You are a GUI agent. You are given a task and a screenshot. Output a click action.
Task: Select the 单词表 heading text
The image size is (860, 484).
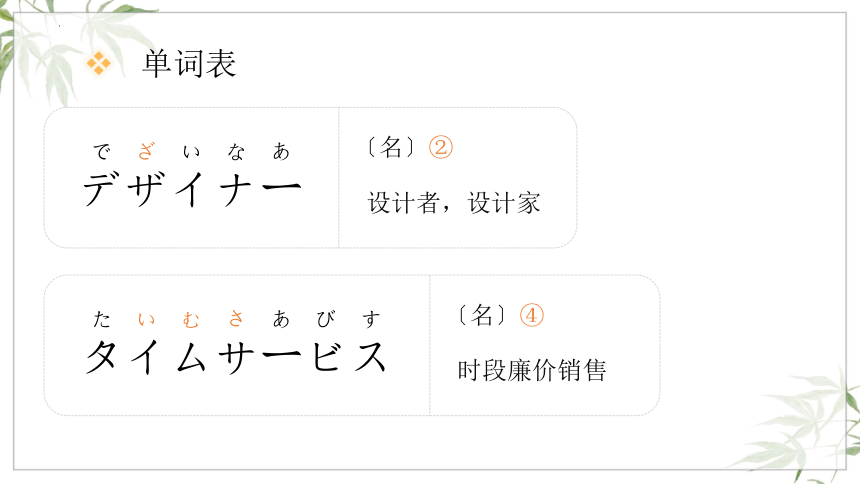pyautogui.click(x=190, y=64)
